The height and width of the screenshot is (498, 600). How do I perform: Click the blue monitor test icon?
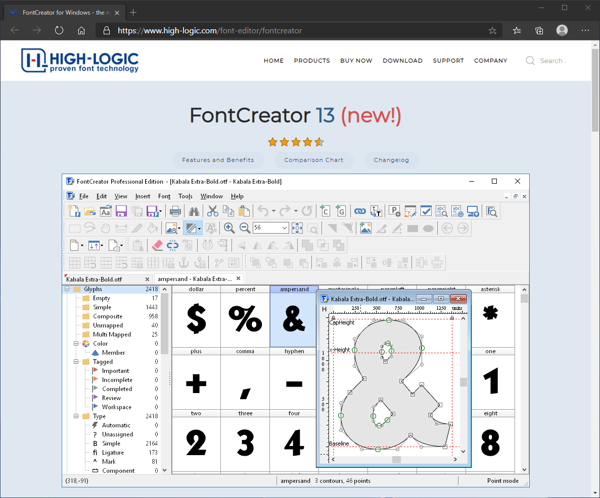click(473, 211)
